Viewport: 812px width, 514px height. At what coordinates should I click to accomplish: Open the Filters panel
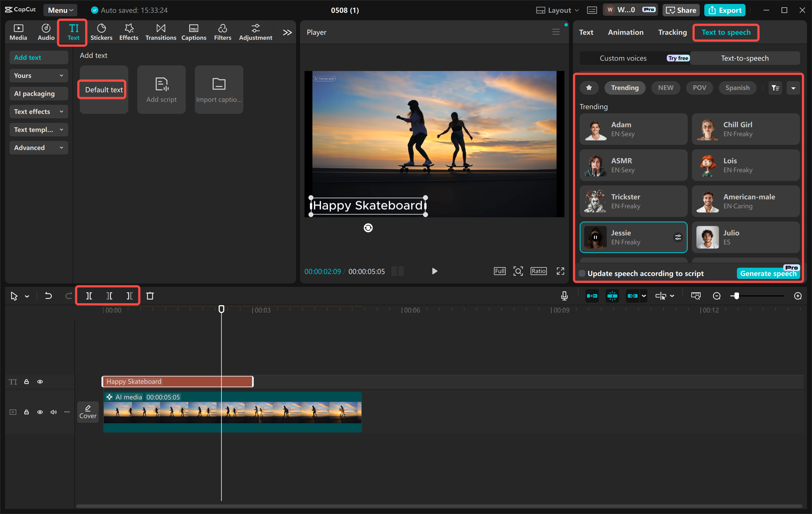pos(222,32)
